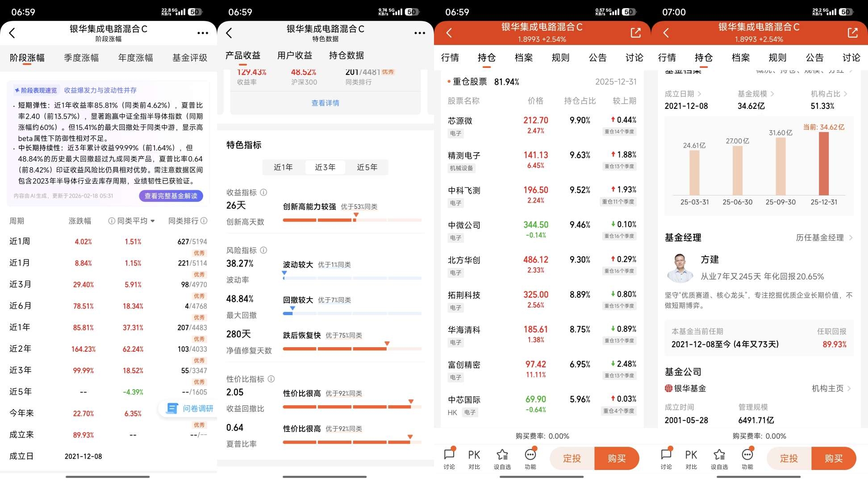Open 同类平均 dropdown arrow
The height and width of the screenshot is (482, 868).
tap(153, 221)
